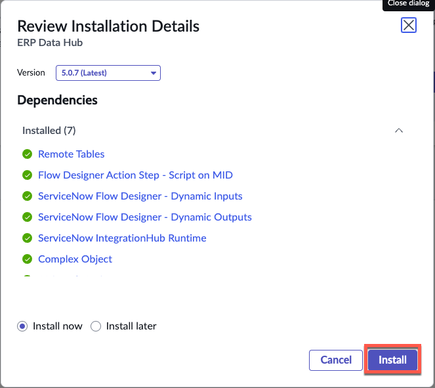Click the green check icon beside IntegrationHub Runtime
Screen dimensions: 435x388
27,238
